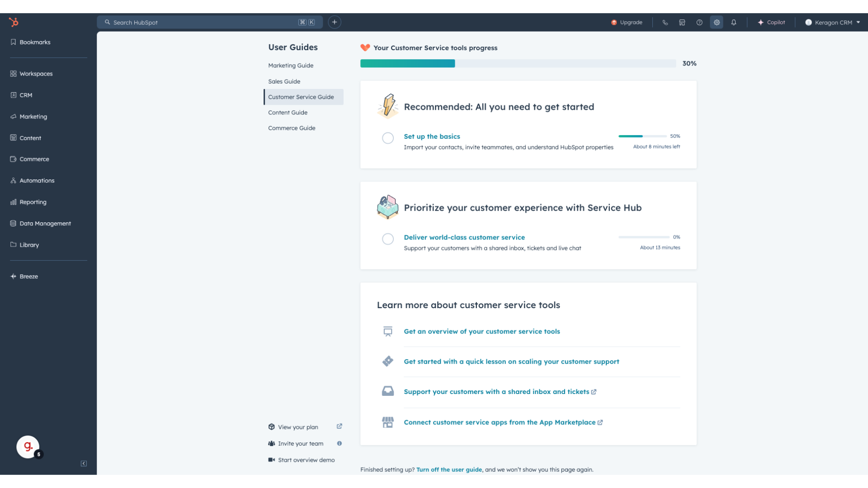Click the ticket lesson icon
This screenshot has width=868, height=488.
pos(388,361)
